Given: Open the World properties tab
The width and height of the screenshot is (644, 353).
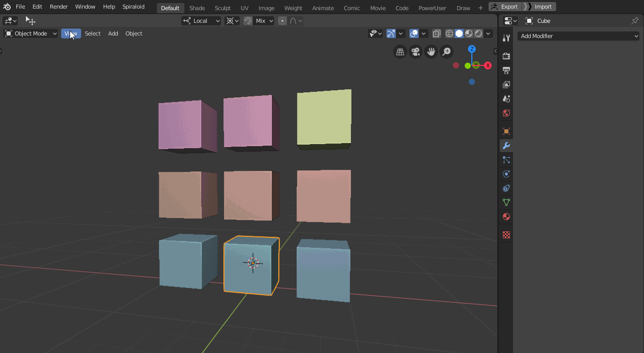Looking at the screenshot, I should tap(506, 113).
